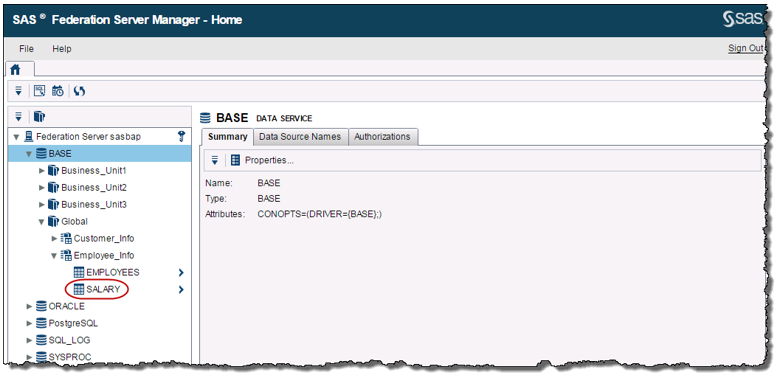The width and height of the screenshot is (781, 373).
Task: Collapse the BASE data service node
Action: pos(29,154)
